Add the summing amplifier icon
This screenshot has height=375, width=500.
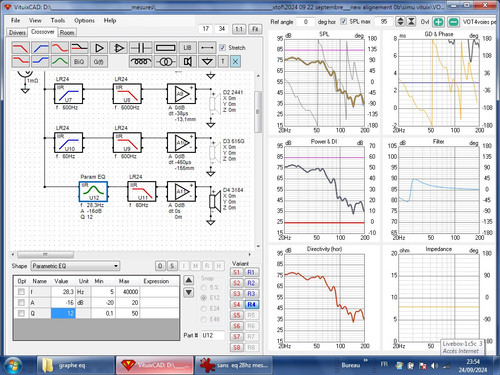tap(119, 48)
